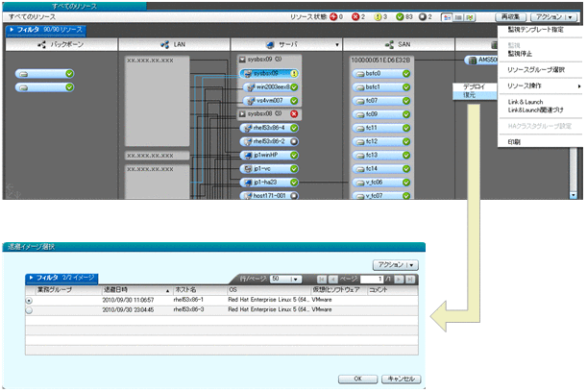
Task: Select the rhel53x86-3 image radio button
Action: [29, 309]
